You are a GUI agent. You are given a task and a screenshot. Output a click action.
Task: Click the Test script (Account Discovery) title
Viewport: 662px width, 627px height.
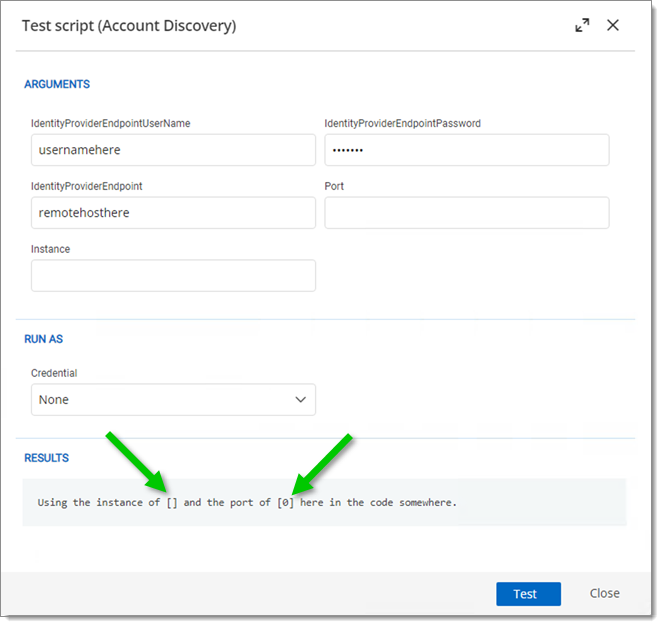coord(129,26)
